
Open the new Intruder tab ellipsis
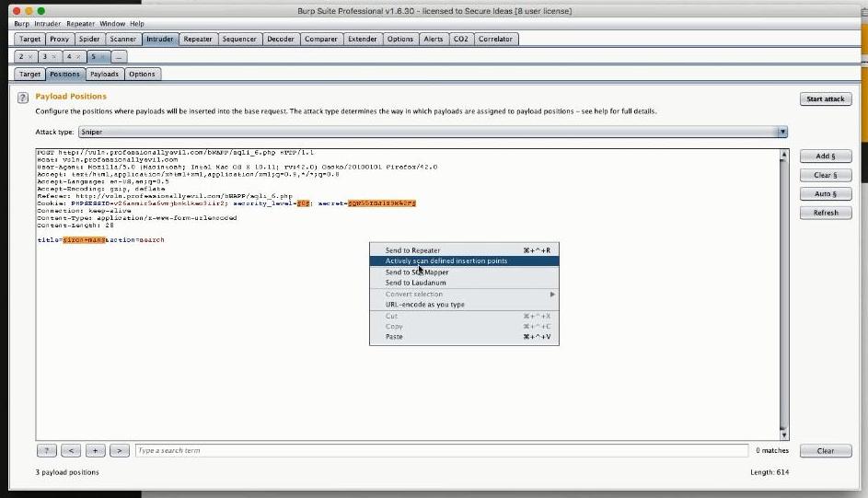coord(119,56)
